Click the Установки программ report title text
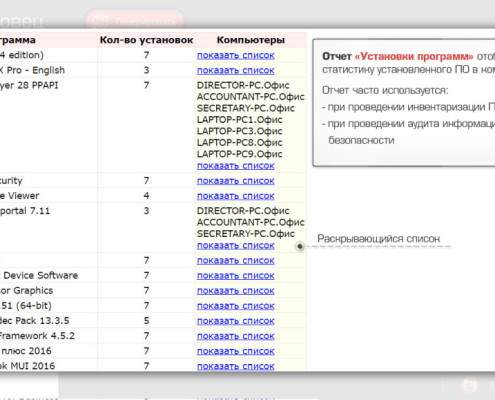Viewport: 495px width, 400px height. tap(414, 56)
